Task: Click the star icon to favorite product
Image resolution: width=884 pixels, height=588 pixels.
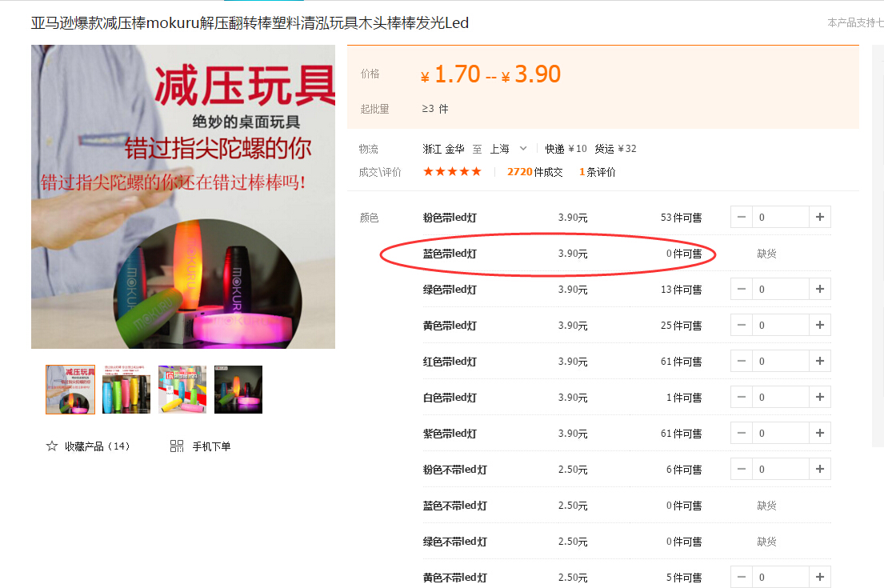Action: [52, 446]
